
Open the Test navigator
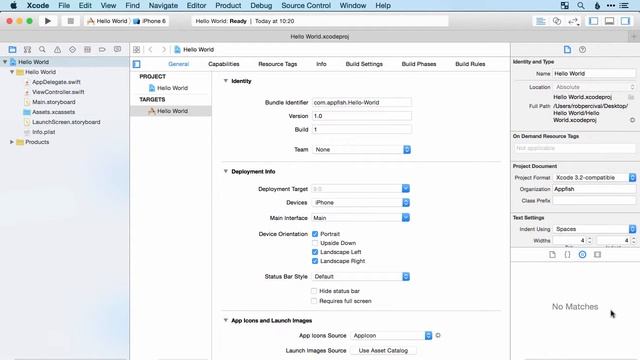coord(72,49)
